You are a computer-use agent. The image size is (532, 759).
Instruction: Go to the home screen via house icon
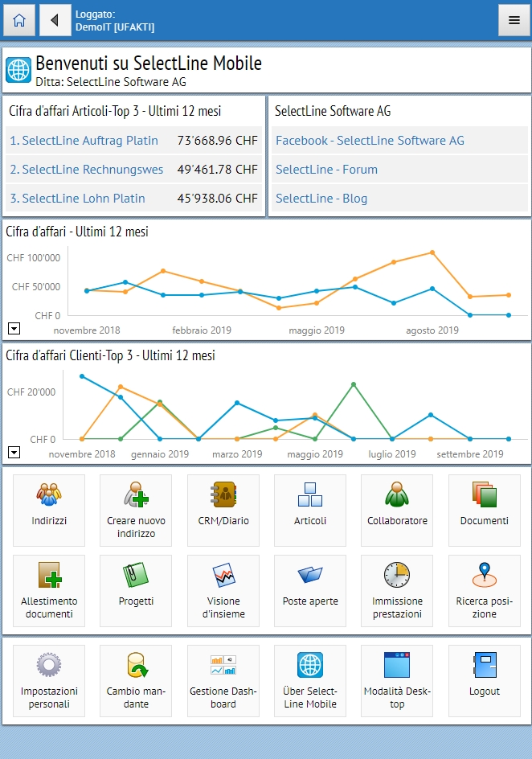(x=19, y=20)
